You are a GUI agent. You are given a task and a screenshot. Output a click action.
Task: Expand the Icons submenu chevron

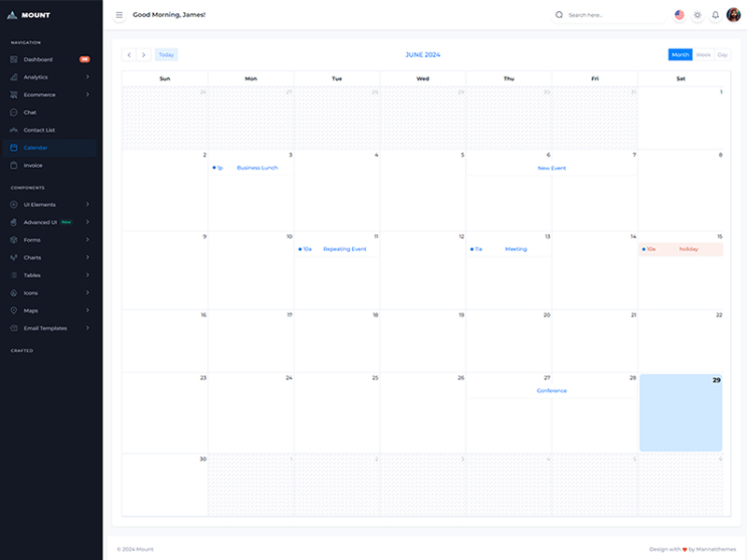(88, 292)
